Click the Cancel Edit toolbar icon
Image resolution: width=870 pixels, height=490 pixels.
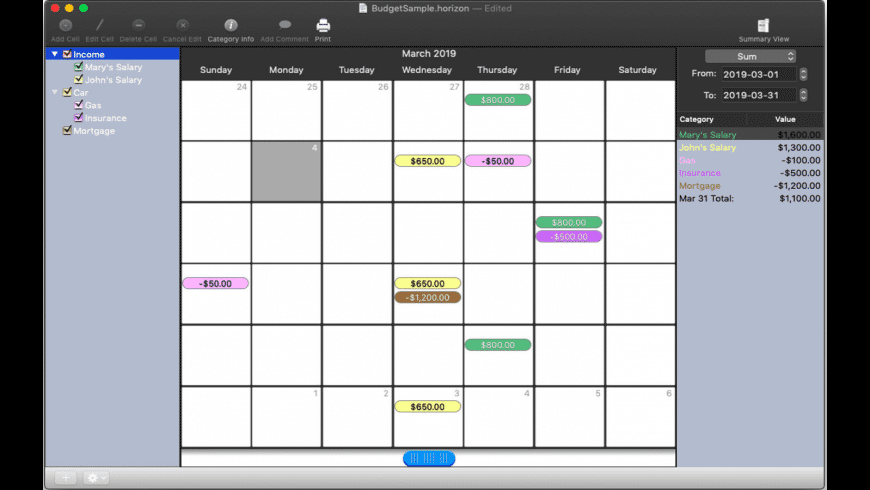pyautogui.click(x=182, y=26)
